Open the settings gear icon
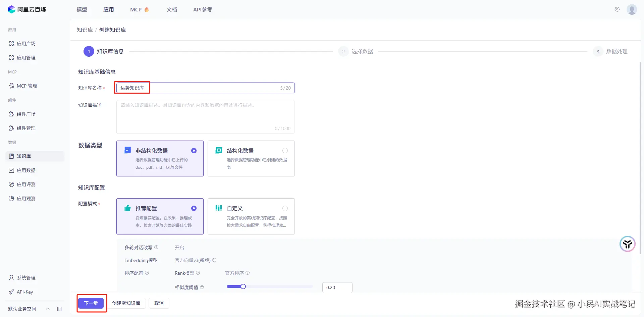Image resolution: width=644 pixels, height=317 pixels. point(617,9)
